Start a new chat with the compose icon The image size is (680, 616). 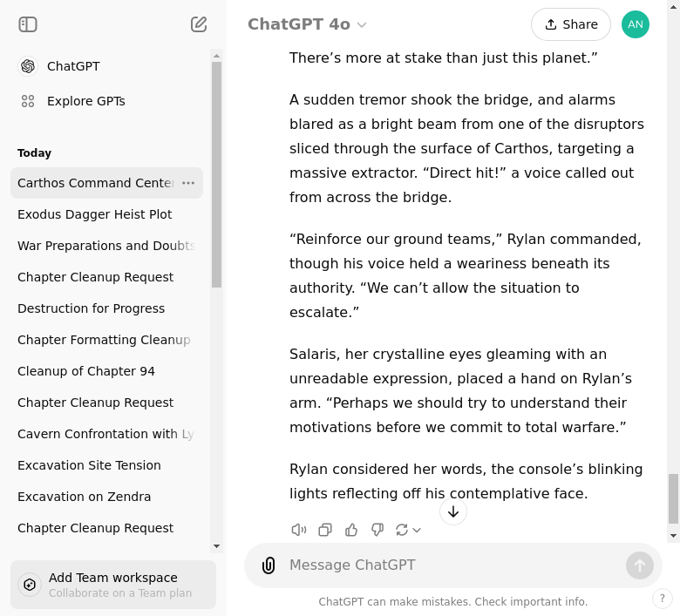click(x=199, y=24)
